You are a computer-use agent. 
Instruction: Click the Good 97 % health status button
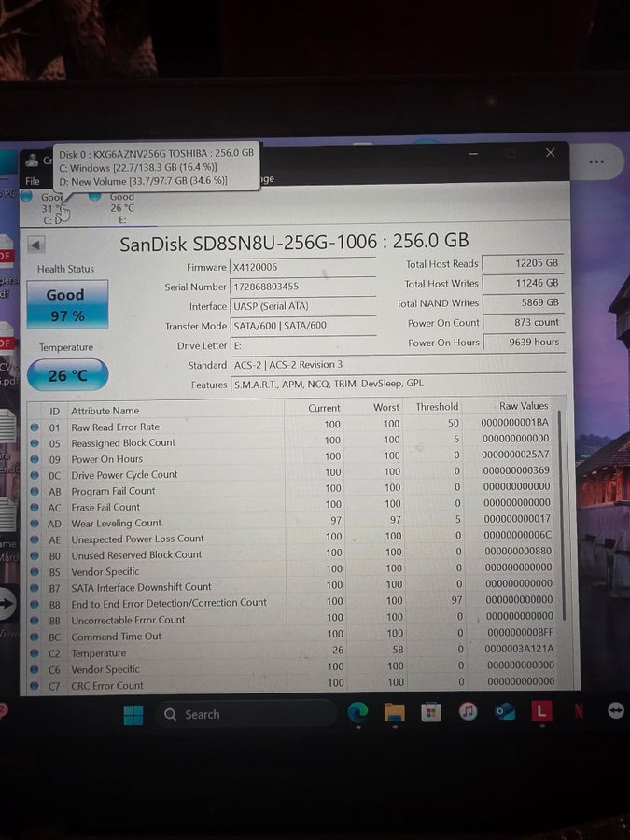(x=66, y=304)
